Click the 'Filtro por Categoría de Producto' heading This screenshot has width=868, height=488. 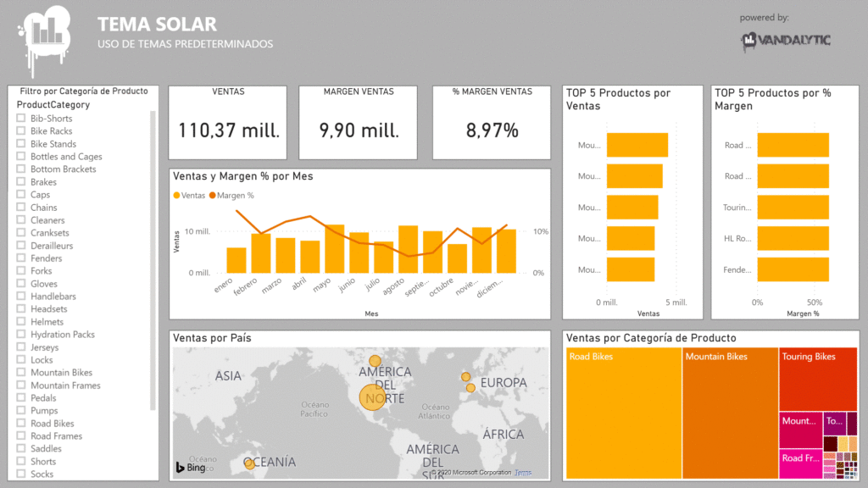click(84, 91)
